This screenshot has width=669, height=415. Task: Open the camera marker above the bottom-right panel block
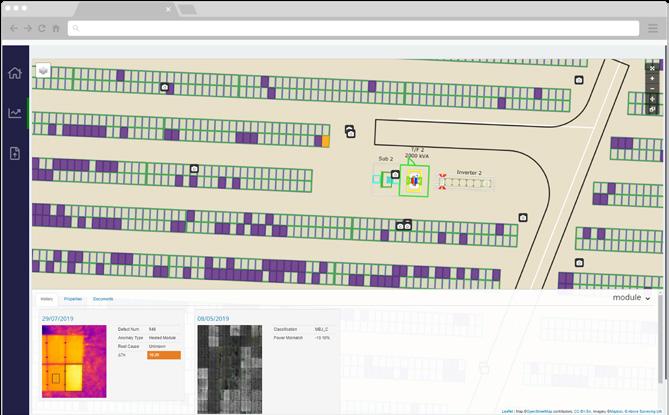point(579,263)
